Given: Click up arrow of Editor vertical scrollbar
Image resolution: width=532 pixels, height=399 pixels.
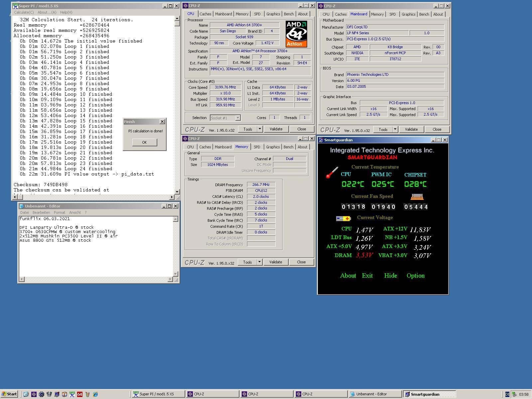Looking at the screenshot, I should point(176,219).
